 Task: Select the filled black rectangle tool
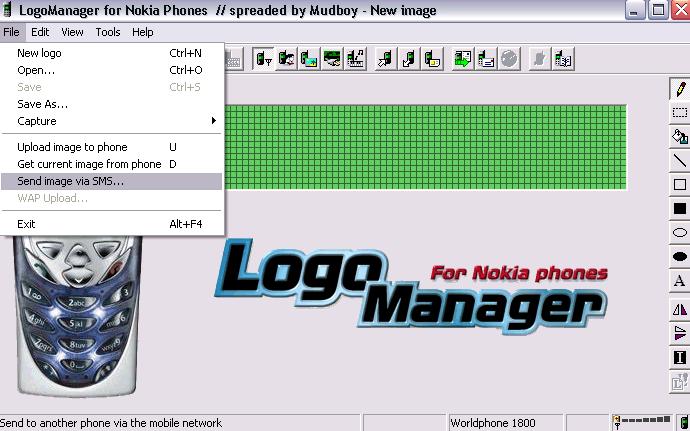point(680,208)
